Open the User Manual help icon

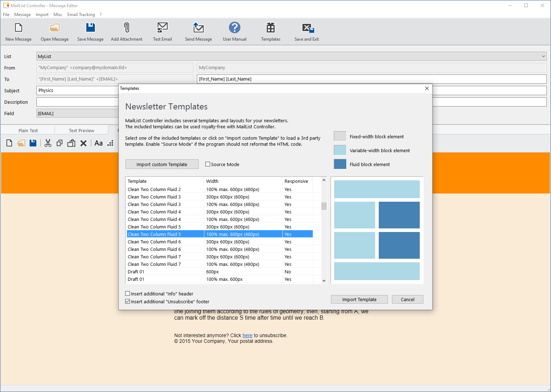[x=234, y=28]
